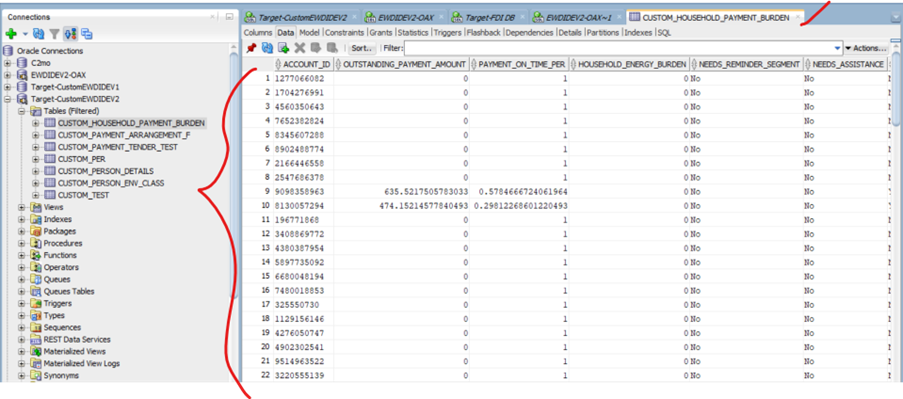Expand the EWDIDEV2-OAX connection node

coord(7,75)
